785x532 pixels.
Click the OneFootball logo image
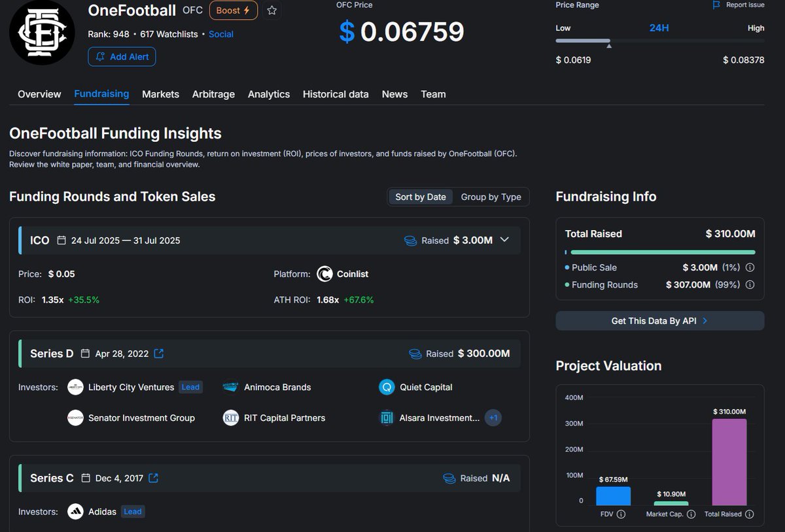42,33
